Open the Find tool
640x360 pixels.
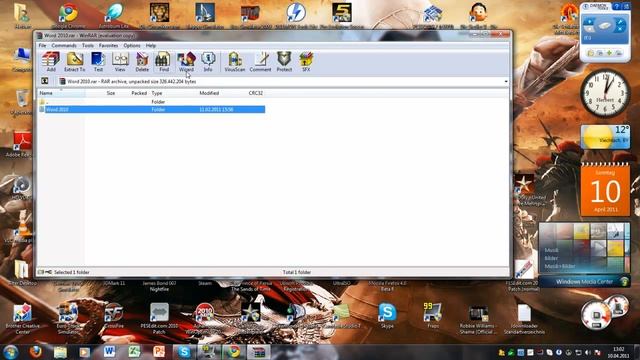point(164,62)
